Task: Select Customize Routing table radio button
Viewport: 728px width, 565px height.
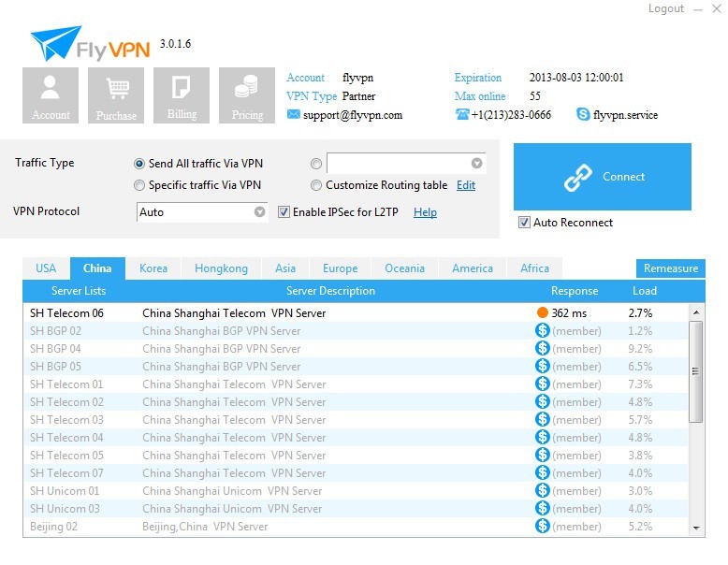Action: point(315,186)
